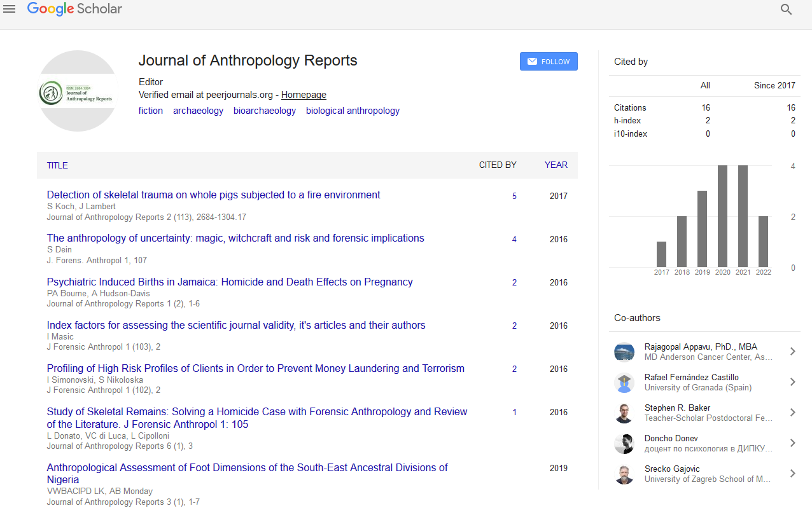Click the h-index row label

[x=627, y=121]
